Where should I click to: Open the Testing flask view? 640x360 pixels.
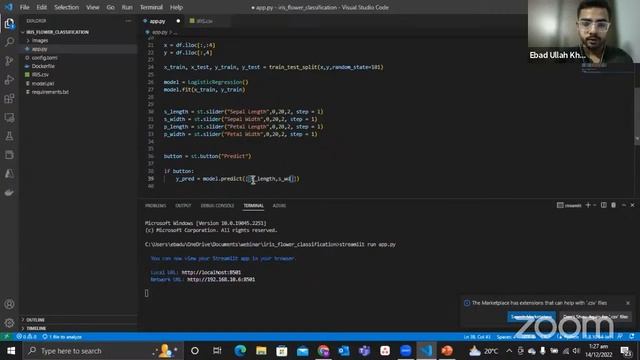tap(9, 136)
